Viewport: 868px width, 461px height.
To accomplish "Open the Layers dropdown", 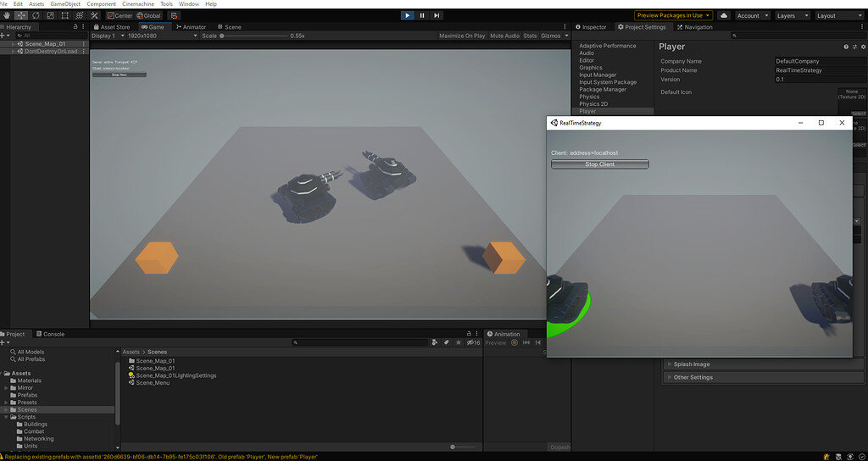I will pyautogui.click(x=793, y=15).
